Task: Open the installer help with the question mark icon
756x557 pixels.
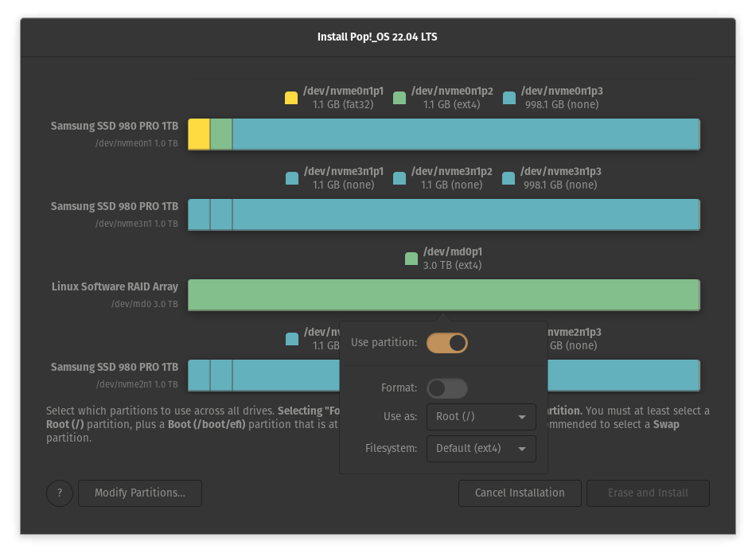Action: [60, 493]
